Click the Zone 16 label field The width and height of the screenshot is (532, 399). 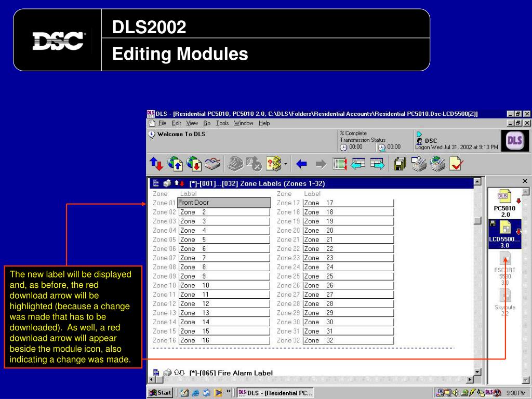(224, 340)
